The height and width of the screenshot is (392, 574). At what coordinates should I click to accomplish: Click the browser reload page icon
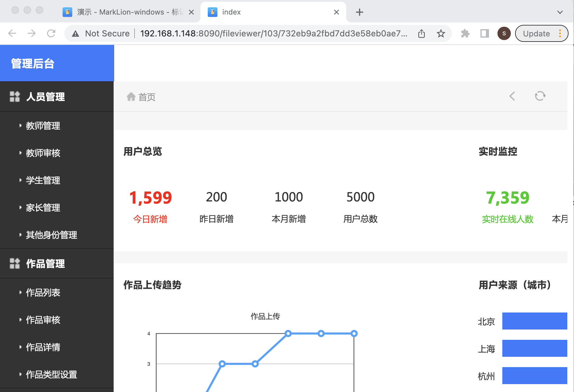point(51,33)
